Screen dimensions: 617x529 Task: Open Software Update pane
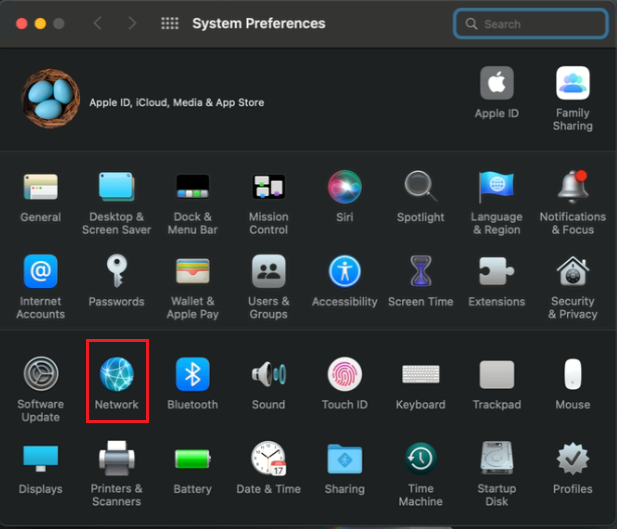tap(40, 376)
